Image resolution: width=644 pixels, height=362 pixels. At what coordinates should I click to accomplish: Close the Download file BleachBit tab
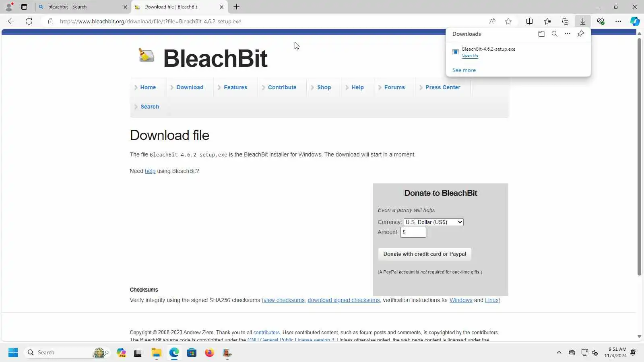tap(221, 7)
